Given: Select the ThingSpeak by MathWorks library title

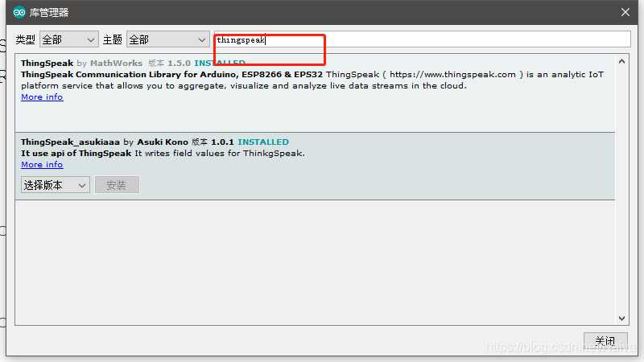Looking at the screenshot, I should click(x=47, y=64).
